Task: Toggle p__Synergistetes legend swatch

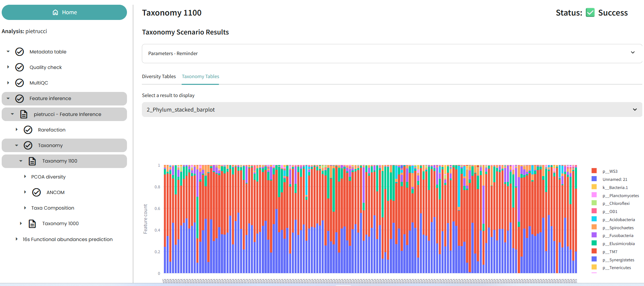Action: point(594,259)
